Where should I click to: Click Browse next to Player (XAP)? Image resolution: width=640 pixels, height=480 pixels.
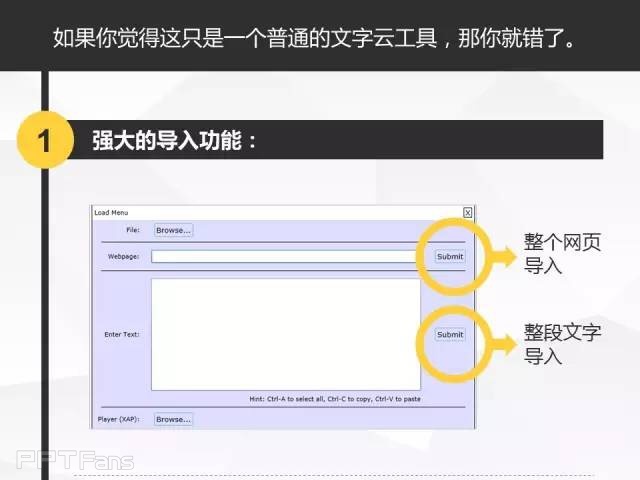coord(173,419)
